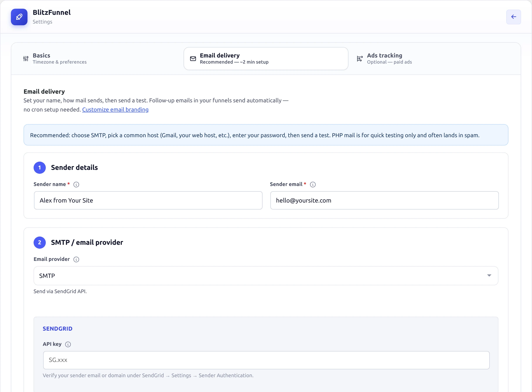Click the SMTP / email provider heading
The height and width of the screenshot is (392, 532).
click(87, 243)
